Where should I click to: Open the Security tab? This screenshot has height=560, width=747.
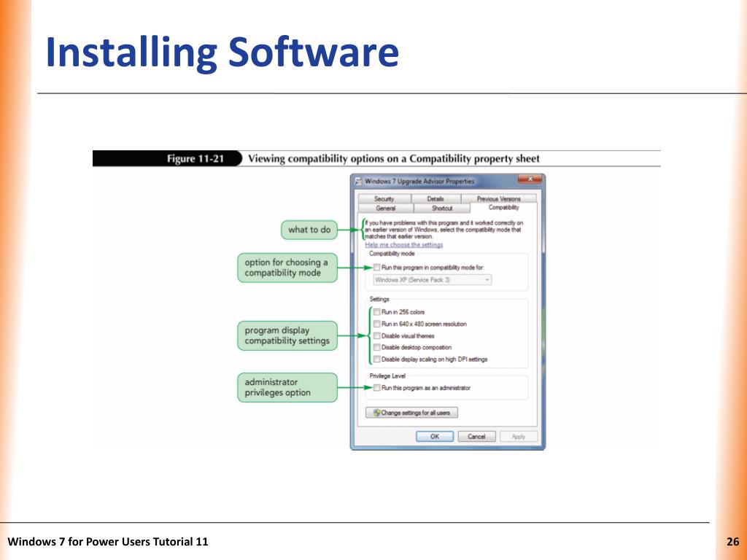(384, 198)
